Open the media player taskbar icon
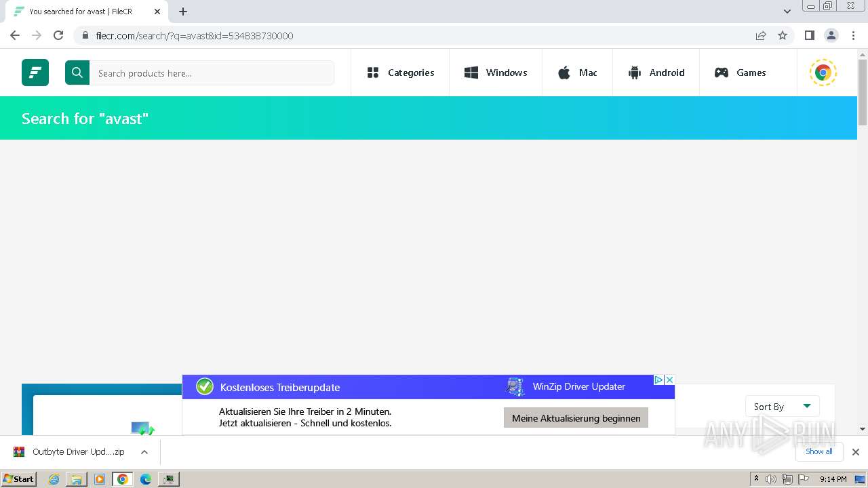This screenshot has height=488, width=868. [x=100, y=479]
